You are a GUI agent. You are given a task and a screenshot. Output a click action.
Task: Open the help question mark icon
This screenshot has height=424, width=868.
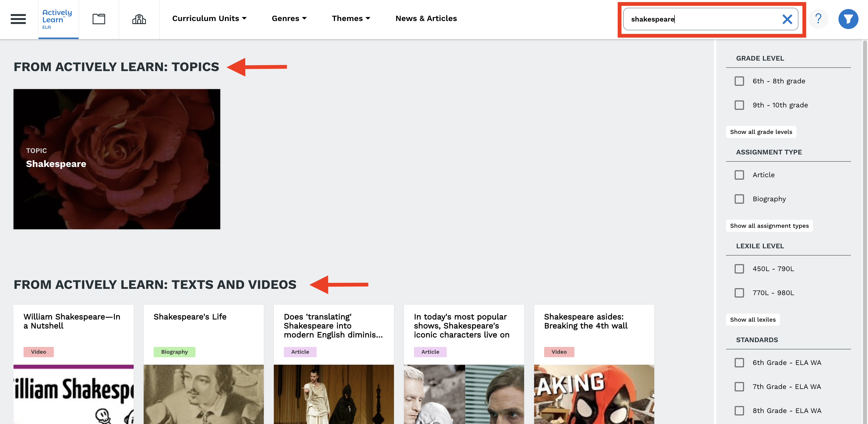818,19
